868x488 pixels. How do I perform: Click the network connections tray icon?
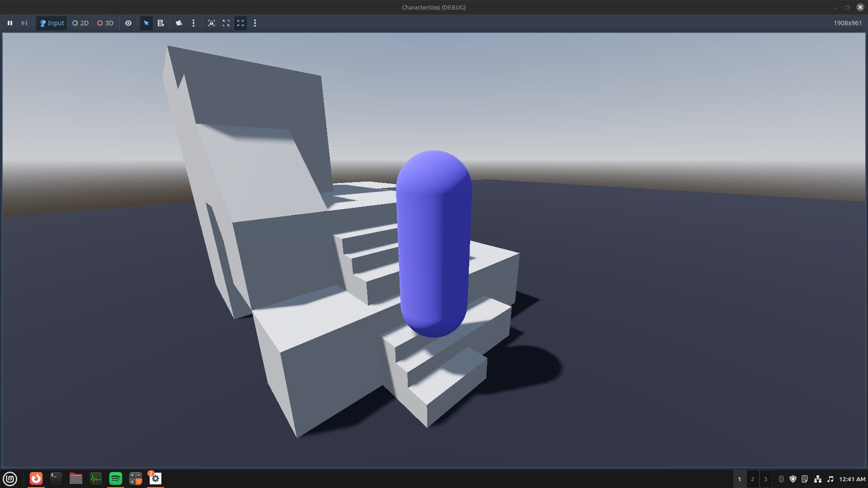point(817,479)
